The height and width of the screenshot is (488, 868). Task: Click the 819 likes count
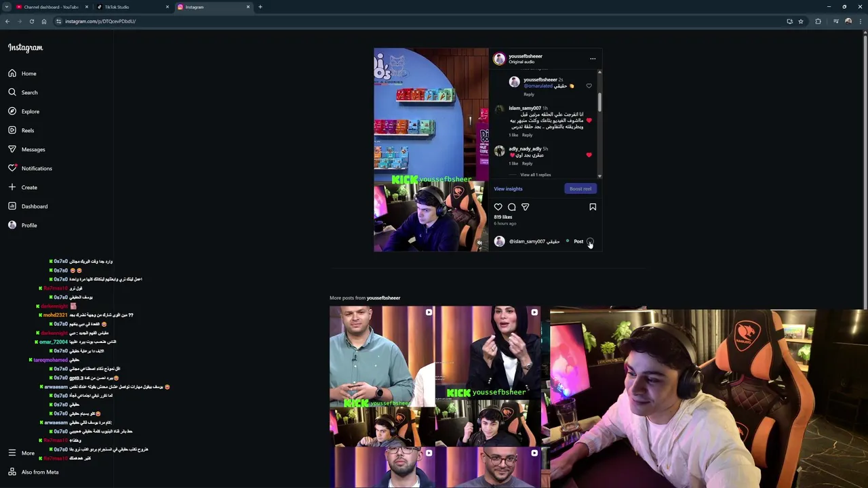pyautogui.click(x=503, y=217)
